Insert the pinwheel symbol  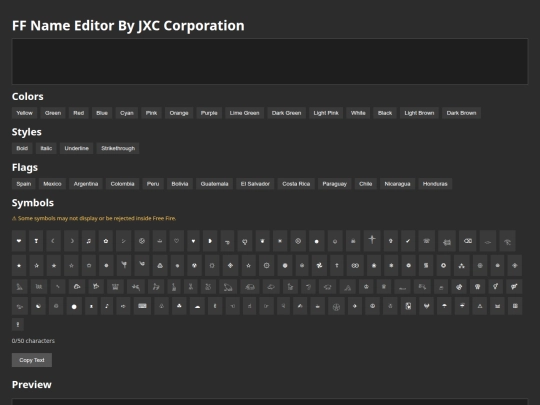(319, 266)
